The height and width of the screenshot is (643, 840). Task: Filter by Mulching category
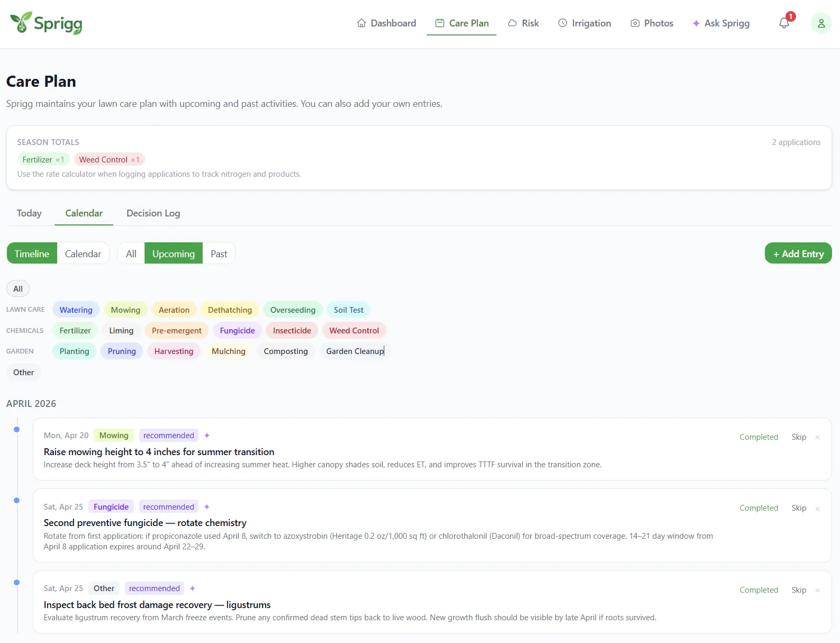tap(229, 351)
